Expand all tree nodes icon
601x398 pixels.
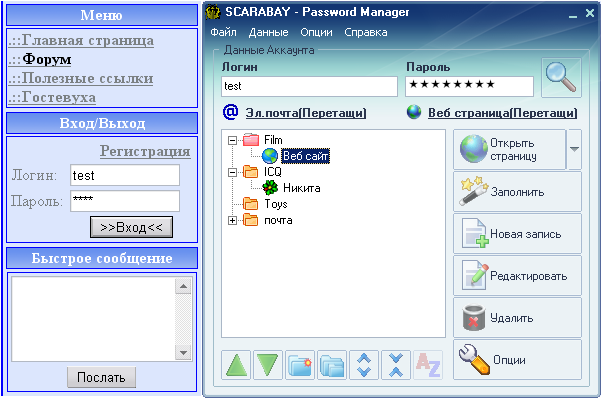[364, 365]
